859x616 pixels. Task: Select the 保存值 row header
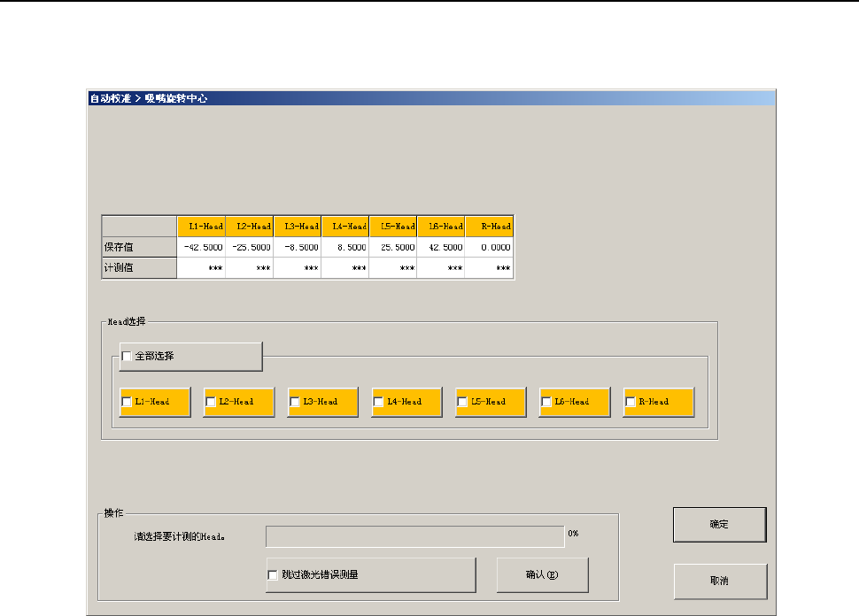139,248
